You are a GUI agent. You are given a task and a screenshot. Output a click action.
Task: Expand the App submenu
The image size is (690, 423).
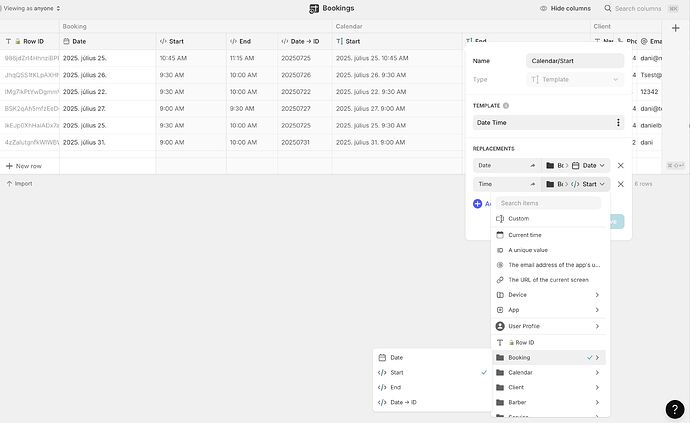(x=550, y=310)
